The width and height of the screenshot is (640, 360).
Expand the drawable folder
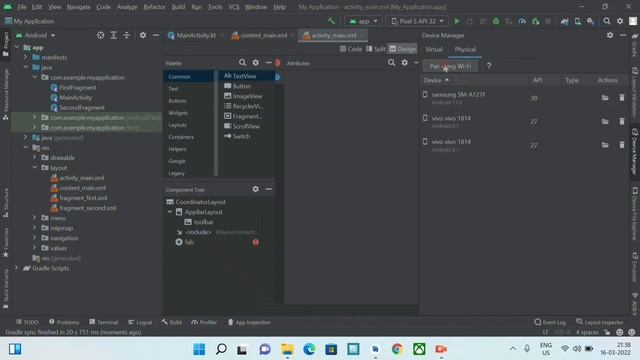tap(35, 157)
